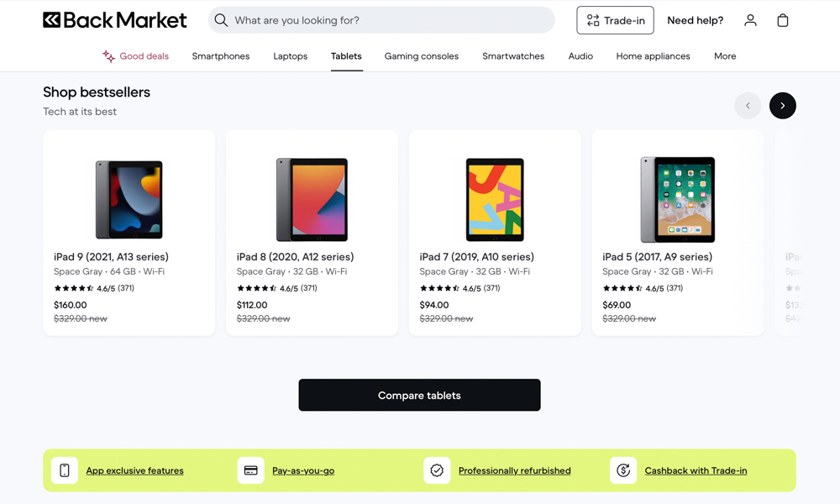Click the Professionally refurbished badge icon
The height and width of the screenshot is (504, 840).
click(437, 470)
